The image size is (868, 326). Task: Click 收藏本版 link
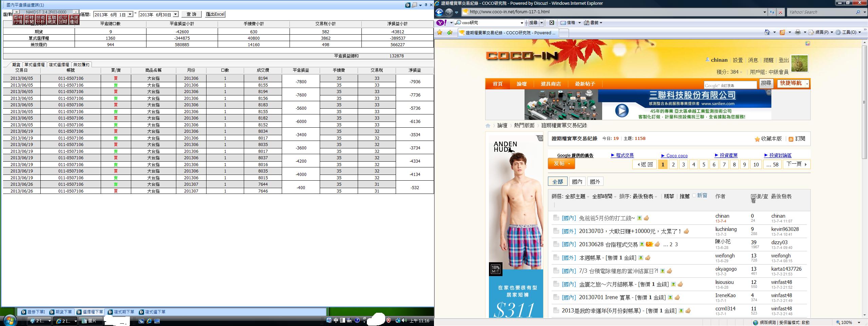coord(768,139)
